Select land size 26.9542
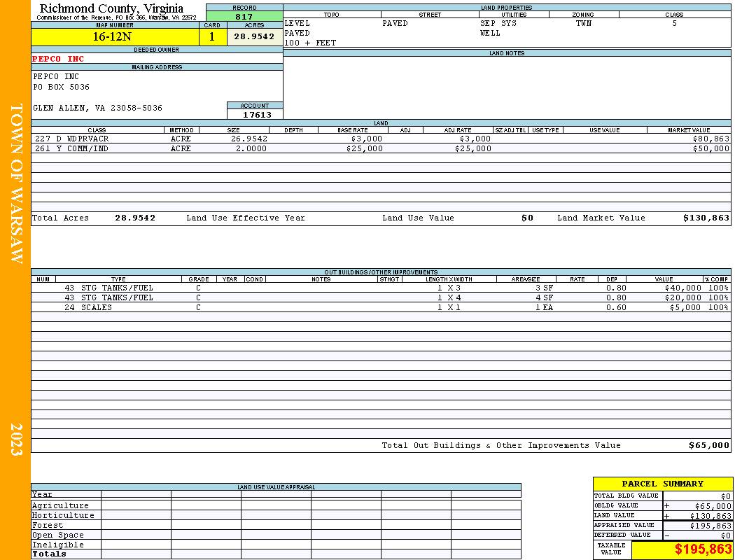Image resolution: width=735 pixels, height=560 pixels. click(249, 139)
